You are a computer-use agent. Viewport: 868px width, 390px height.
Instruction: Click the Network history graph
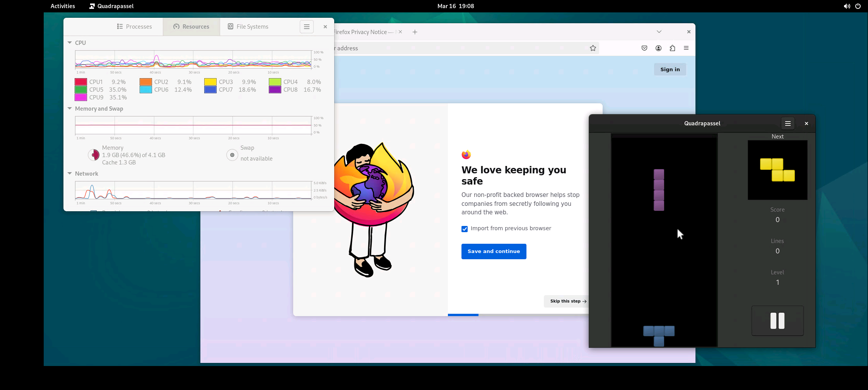click(193, 190)
